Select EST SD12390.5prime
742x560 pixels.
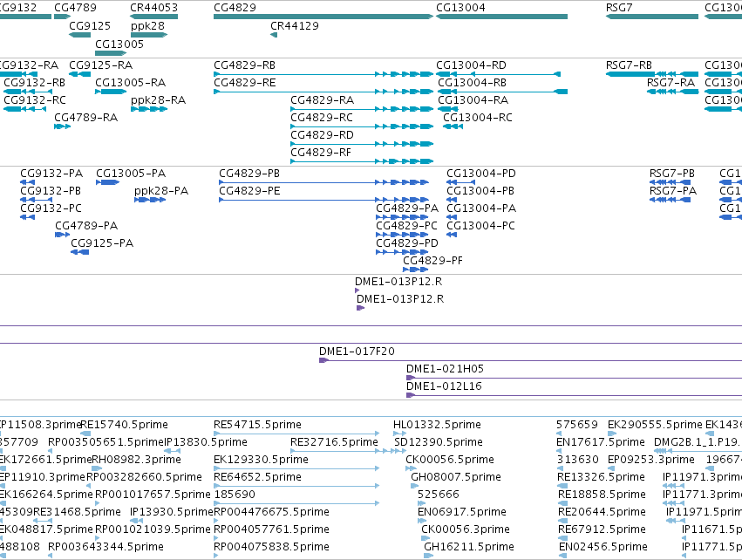click(x=400, y=451)
